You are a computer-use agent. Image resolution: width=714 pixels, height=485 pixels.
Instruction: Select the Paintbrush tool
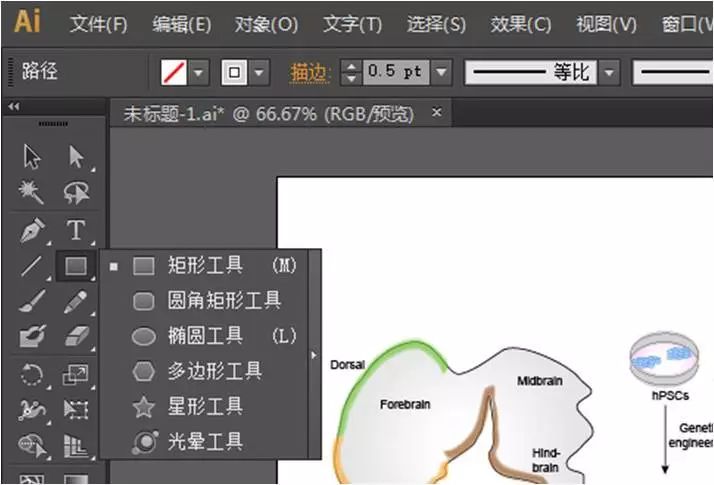coord(32,301)
